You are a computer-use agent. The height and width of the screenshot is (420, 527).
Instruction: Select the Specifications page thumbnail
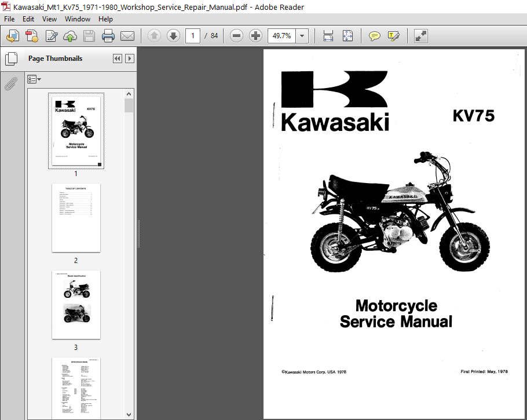point(76,388)
